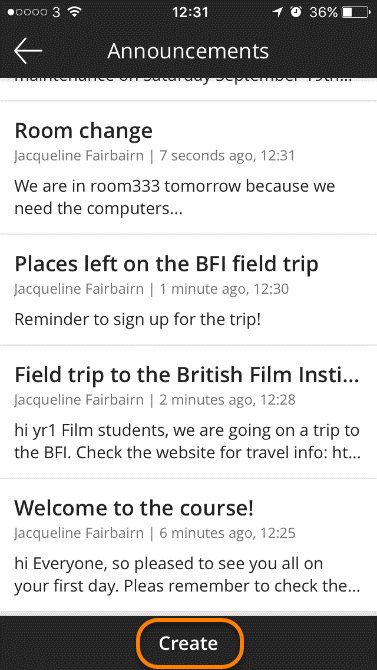Open Field trip to the British Film Institute announcement
The image size is (377, 670).
point(187,375)
